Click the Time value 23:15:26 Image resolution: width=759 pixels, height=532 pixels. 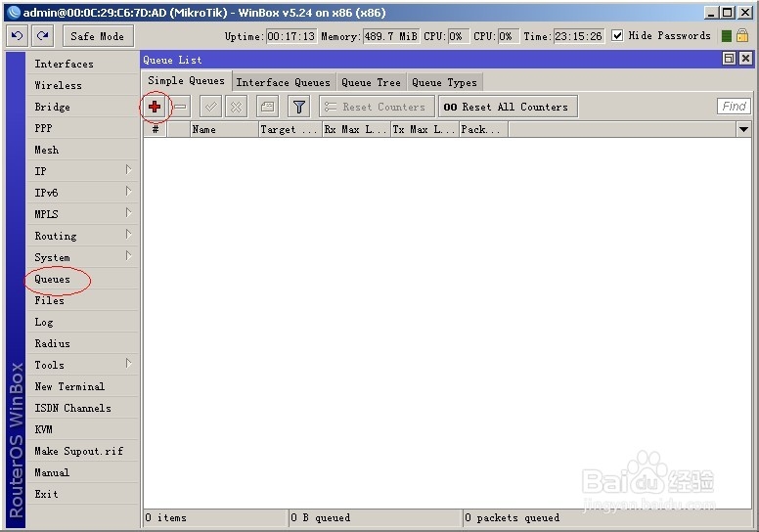point(579,36)
